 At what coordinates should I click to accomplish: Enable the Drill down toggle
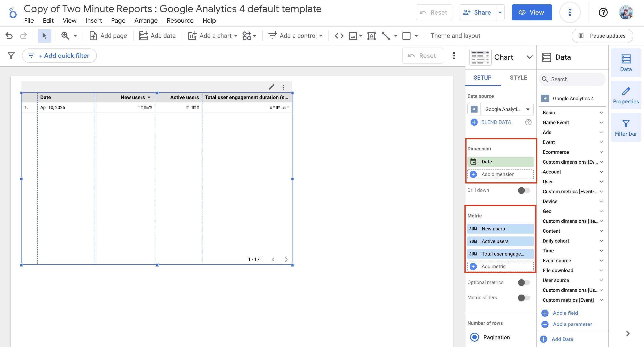coord(524,190)
